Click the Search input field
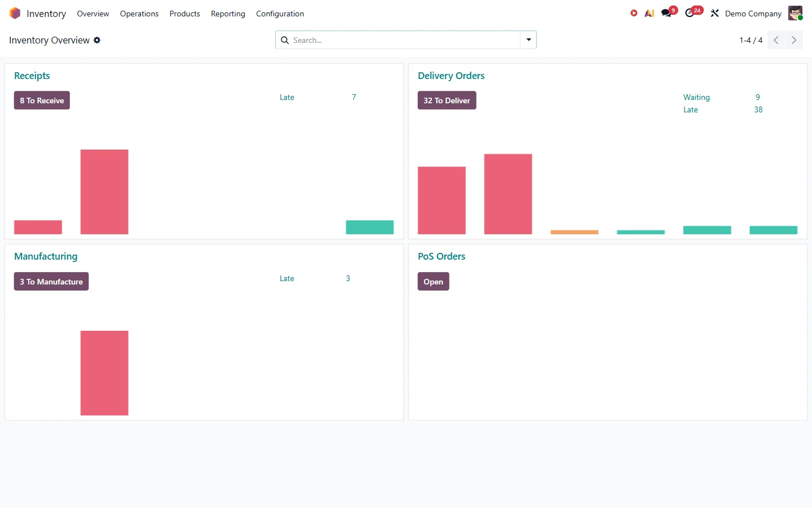Viewport: 812px width, 508px height. tap(405, 40)
